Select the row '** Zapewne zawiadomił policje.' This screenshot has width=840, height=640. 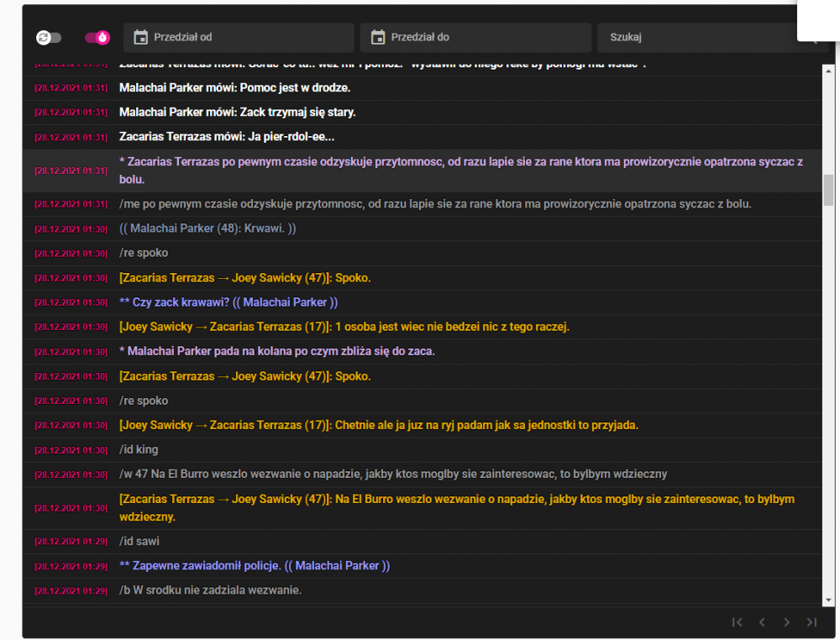tap(423, 566)
